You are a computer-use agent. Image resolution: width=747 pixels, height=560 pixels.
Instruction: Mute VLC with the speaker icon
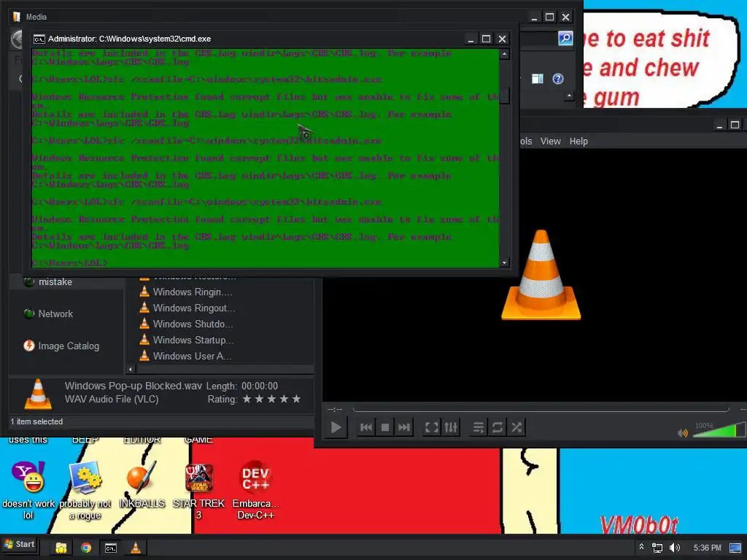683,432
